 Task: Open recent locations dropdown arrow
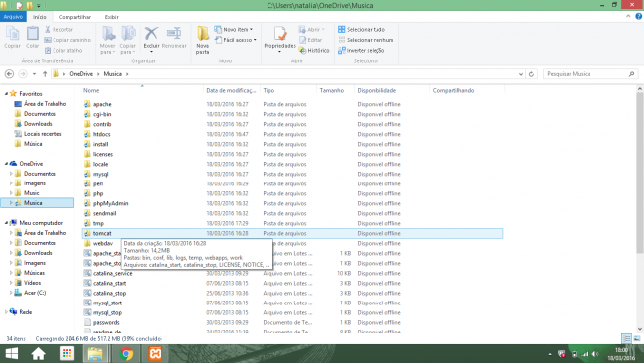click(x=34, y=74)
